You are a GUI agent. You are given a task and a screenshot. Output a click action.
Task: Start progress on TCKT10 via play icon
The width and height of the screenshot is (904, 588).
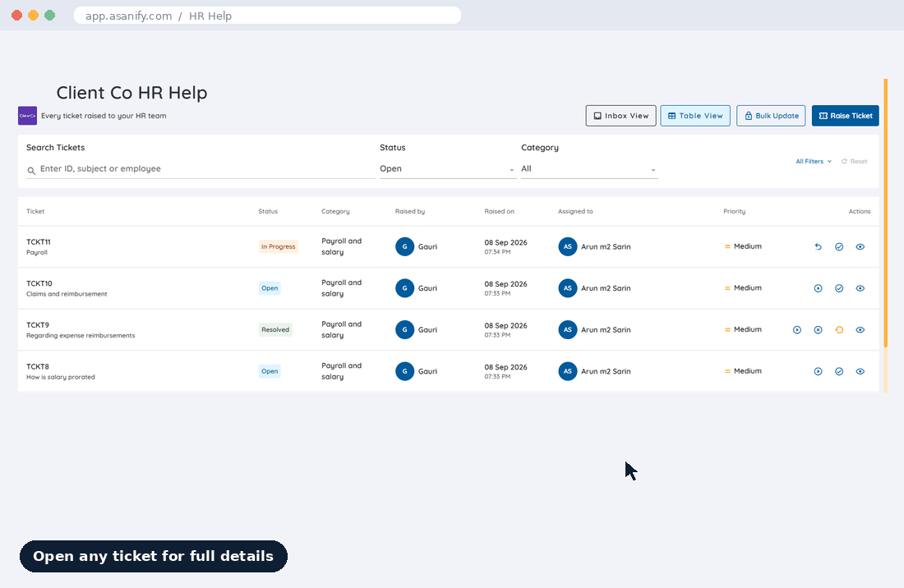(x=818, y=288)
